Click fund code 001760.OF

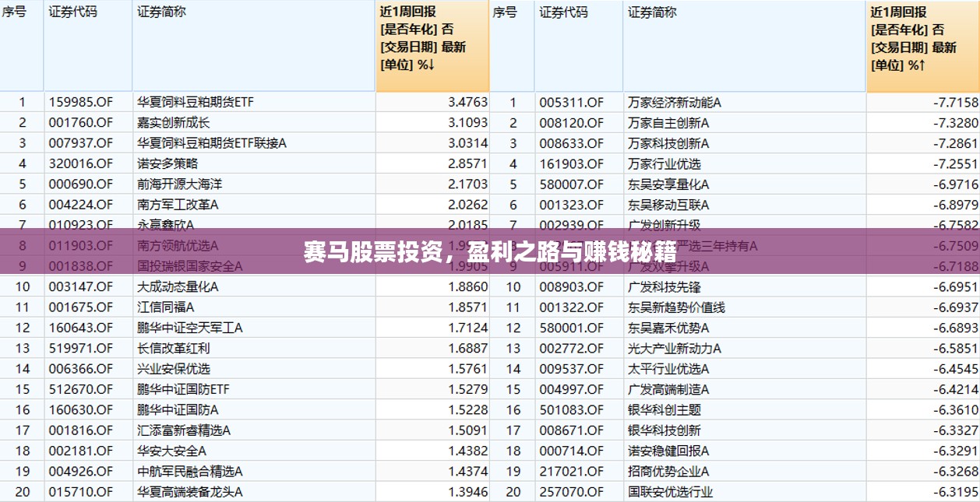click(81, 122)
